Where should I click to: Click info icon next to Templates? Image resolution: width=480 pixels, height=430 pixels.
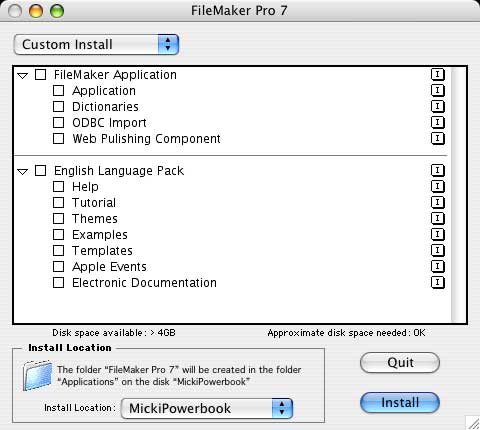(438, 250)
